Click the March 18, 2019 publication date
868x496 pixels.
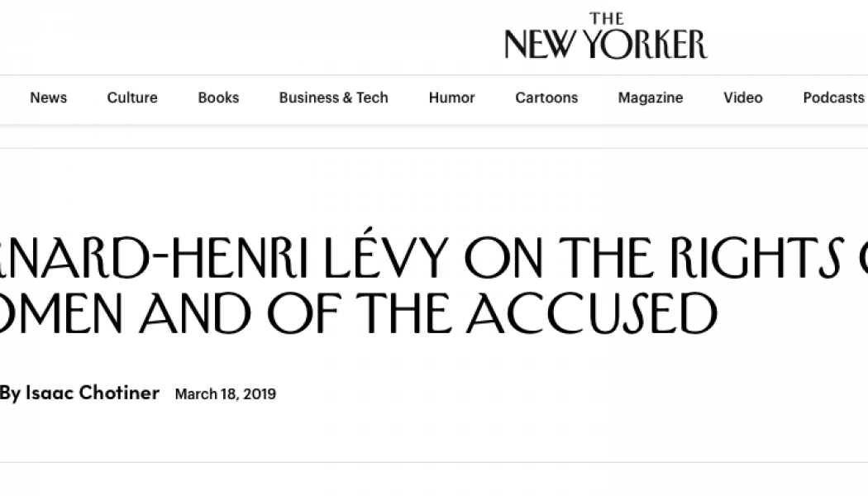(226, 394)
